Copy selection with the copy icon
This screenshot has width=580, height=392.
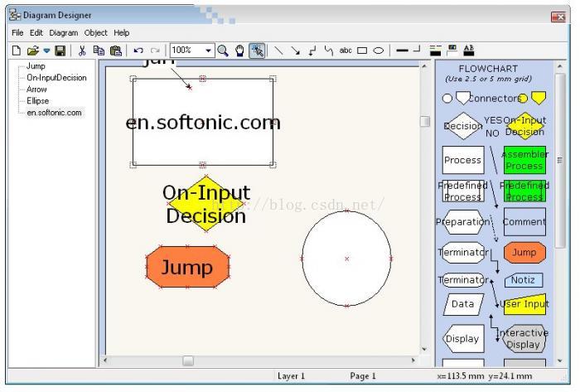click(99, 51)
